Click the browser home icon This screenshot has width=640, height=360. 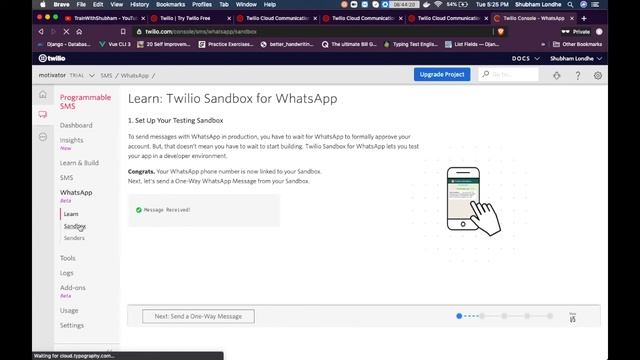[x=79, y=31]
